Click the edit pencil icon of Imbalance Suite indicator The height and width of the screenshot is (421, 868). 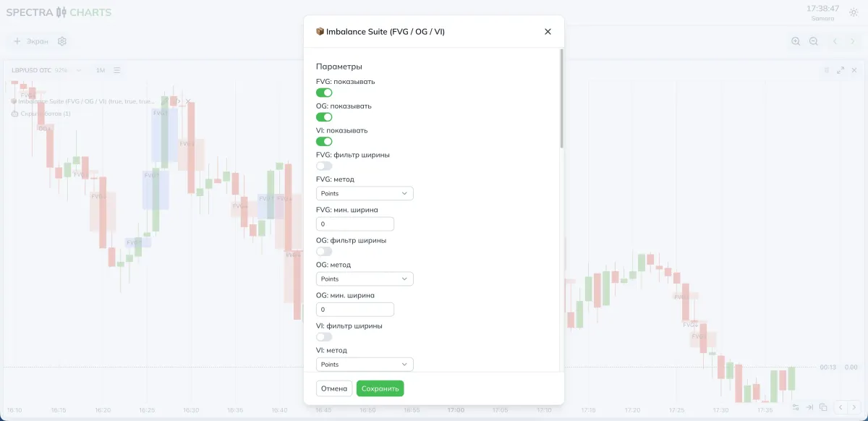tap(163, 101)
